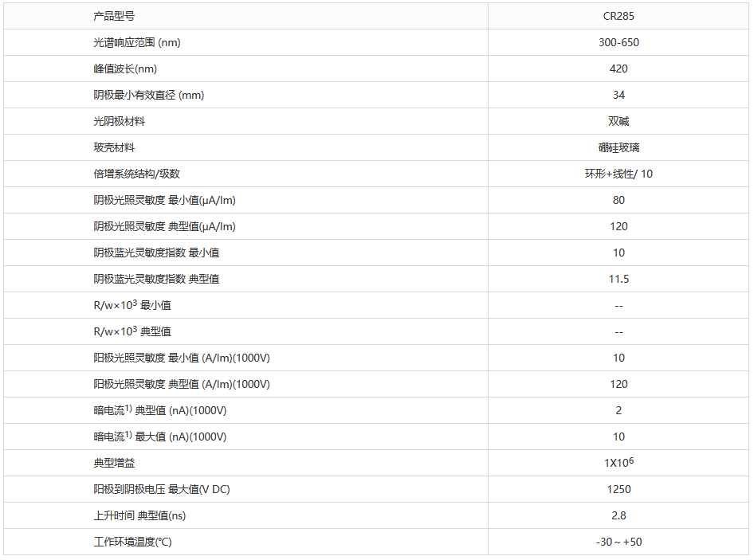
Task: Click '暗电流 典型值 (nA)(1000V)' label
Action: point(160,410)
